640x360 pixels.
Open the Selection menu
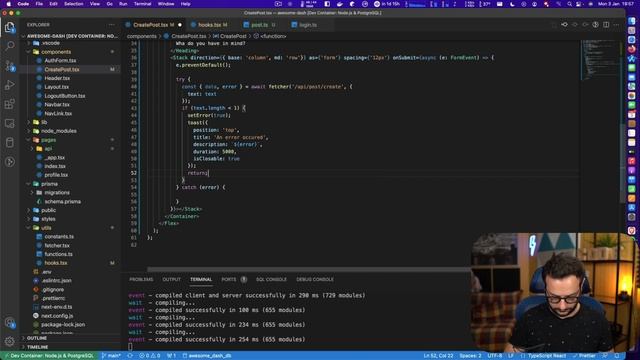[73, 4]
